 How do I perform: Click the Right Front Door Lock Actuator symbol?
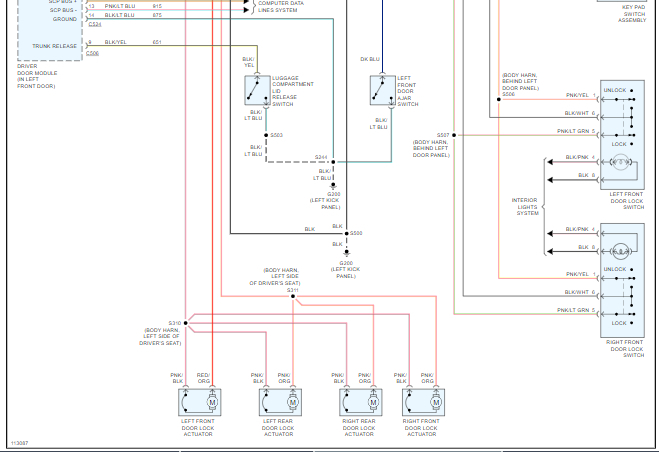tap(423, 402)
